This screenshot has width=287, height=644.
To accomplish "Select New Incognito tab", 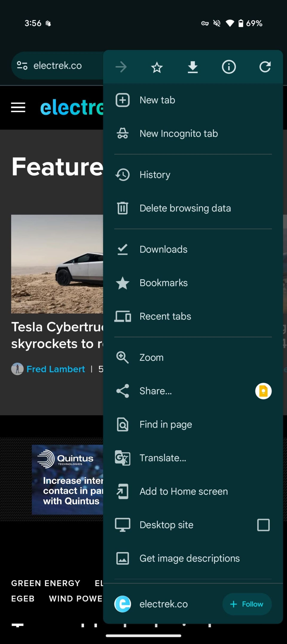I will [x=193, y=133].
